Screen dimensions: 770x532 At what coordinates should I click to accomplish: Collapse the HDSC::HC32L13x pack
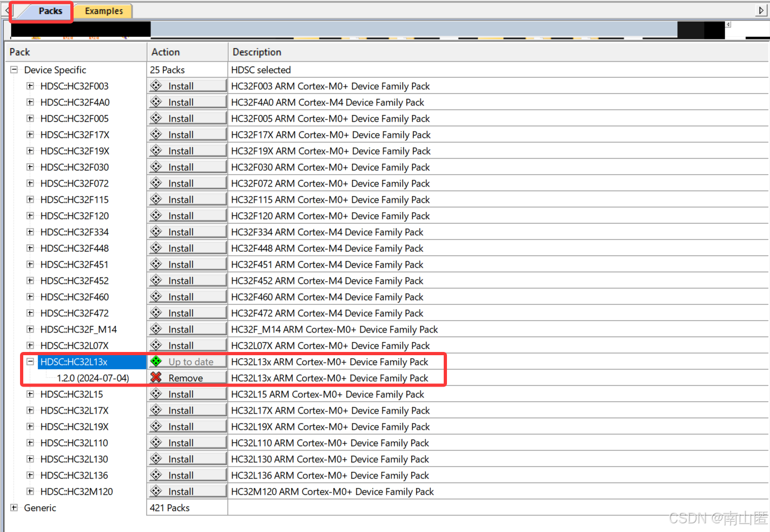pyautogui.click(x=30, y=362)
